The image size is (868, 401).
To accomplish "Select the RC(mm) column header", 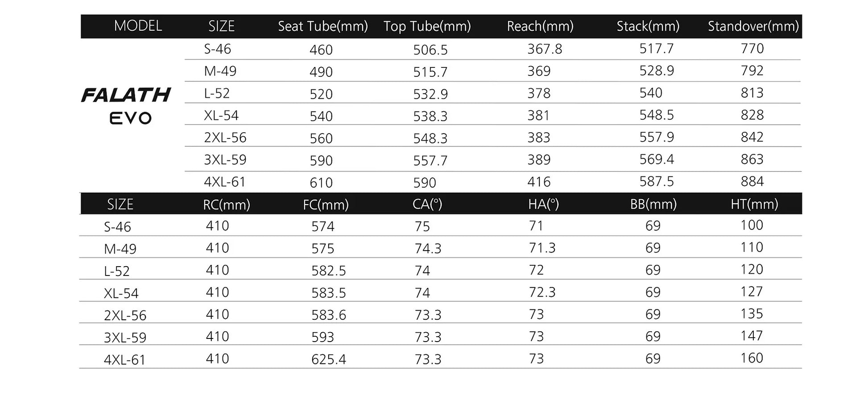I will point(226,205).
